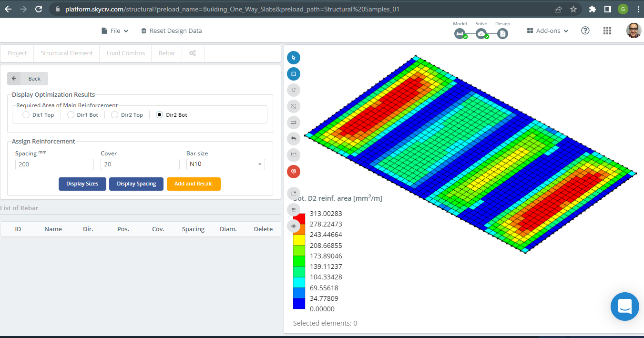
Task: Select the Dir2 Top radio button
Action: [114, 114]
